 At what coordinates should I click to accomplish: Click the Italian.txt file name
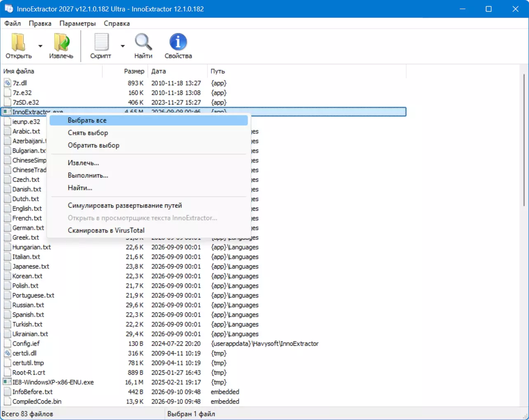point(26,257)
